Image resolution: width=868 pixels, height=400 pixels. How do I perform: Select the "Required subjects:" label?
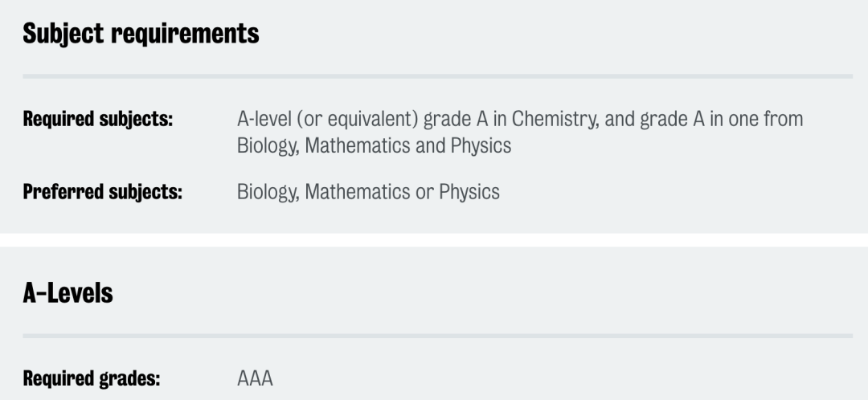point(98,120)
